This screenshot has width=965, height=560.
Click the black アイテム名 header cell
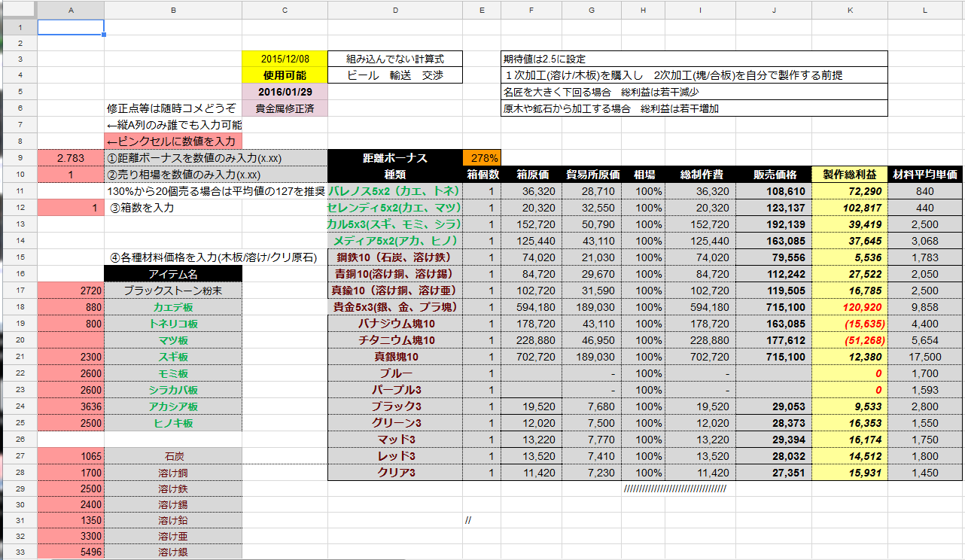point(173,274)
